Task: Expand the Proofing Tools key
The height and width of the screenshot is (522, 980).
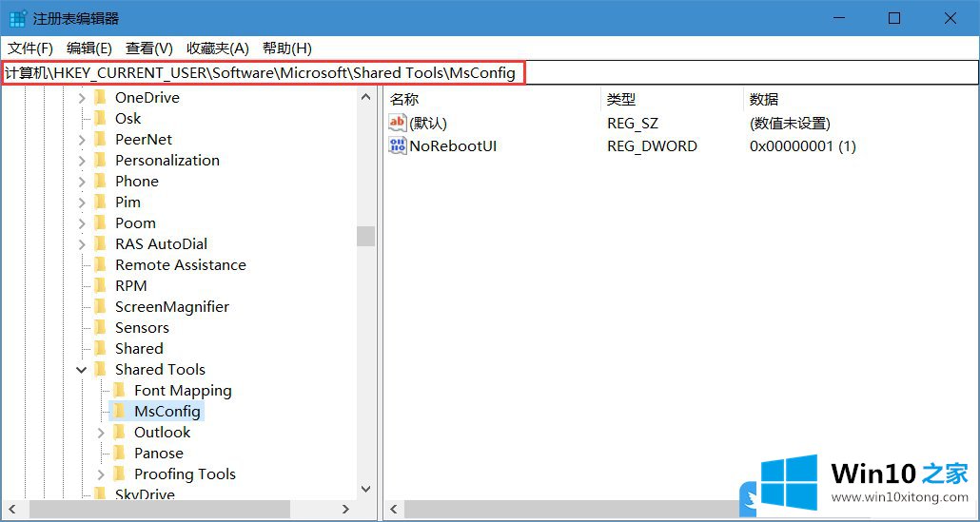Action: coord(101,474)
